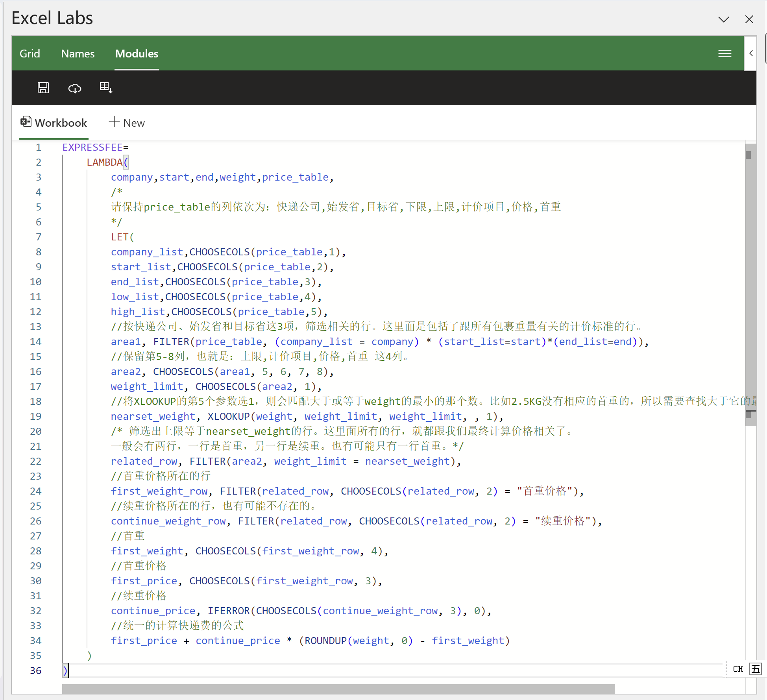The width and height of the screenshot is (767, 700).
Task: Click the Workbook Excel file icon
Action: (x=26, y=122)
